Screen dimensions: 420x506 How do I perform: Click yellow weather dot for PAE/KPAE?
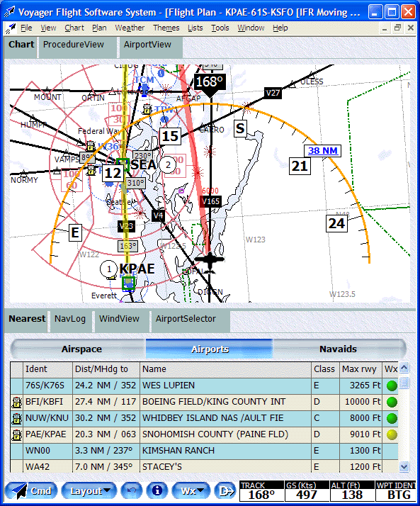(x=392, y=434)
